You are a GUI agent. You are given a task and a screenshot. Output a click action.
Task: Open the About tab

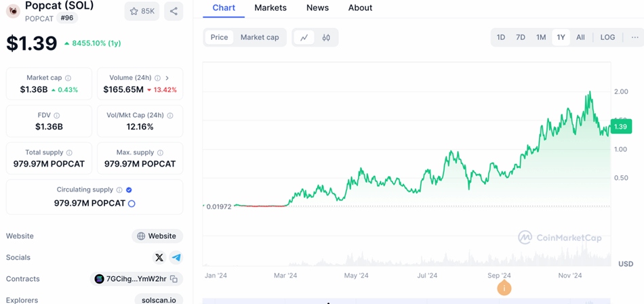pos(360,8)
